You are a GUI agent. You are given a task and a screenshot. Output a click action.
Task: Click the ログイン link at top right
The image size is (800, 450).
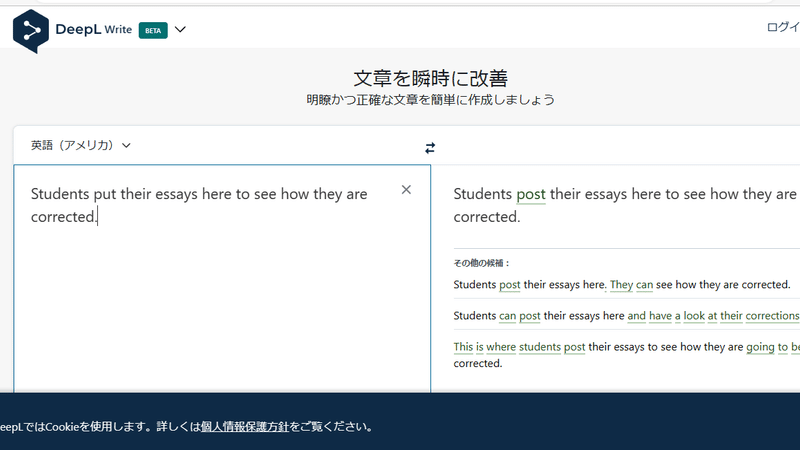pos(783,28)
